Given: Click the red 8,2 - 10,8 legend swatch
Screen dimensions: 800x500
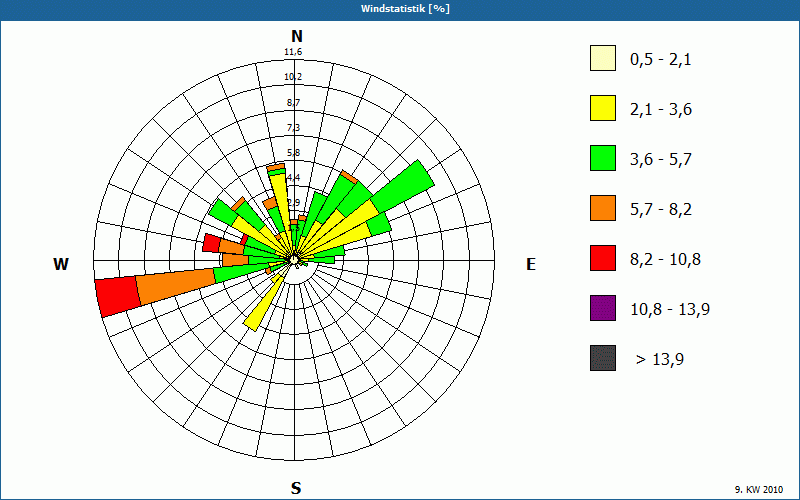Looking at the screenshot, I should click(x=603, y=258).
